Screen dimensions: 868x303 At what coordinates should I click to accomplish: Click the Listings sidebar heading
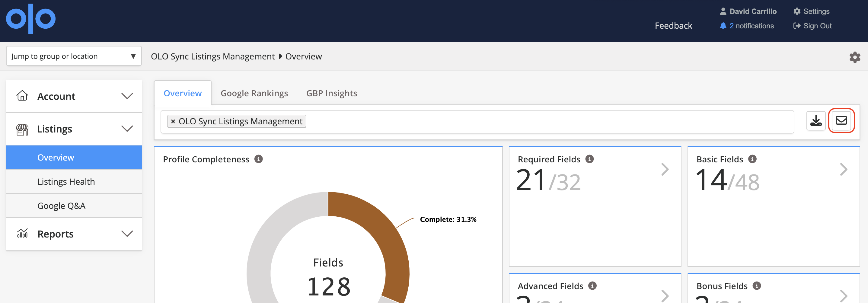[54, 129]
